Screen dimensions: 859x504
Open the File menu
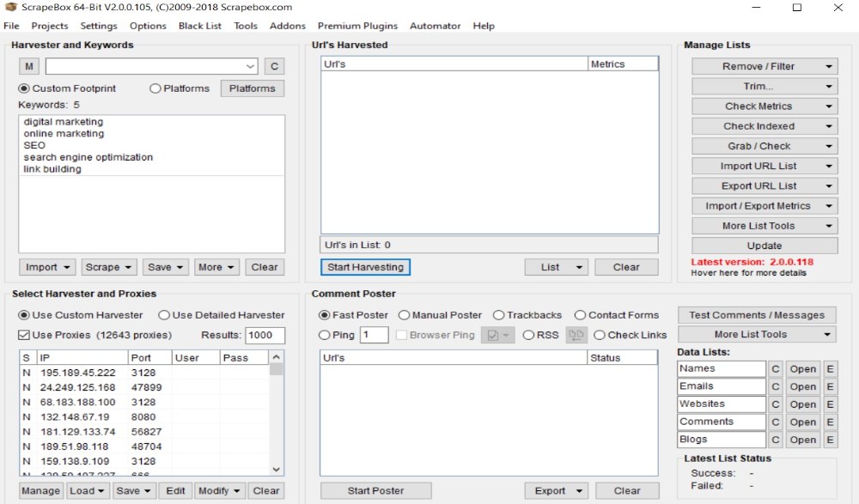pyautogui.click(x=11, y=26)
